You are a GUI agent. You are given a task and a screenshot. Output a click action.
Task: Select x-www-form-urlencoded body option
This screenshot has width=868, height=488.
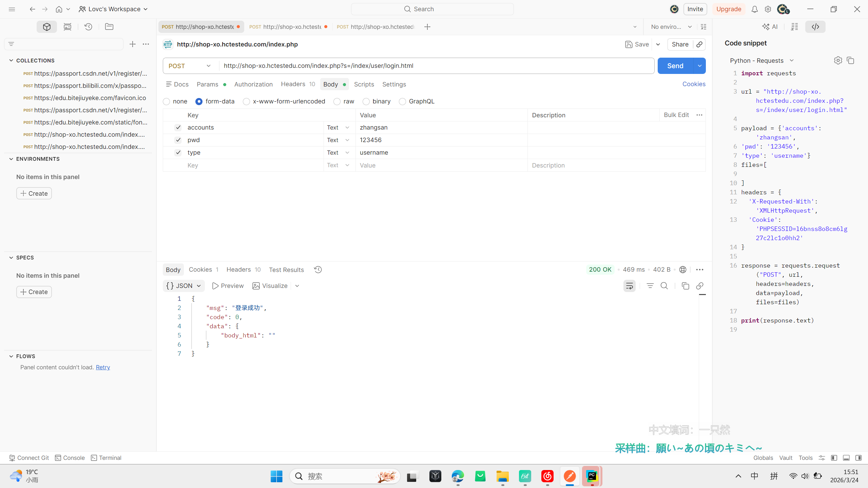(x=247, y=101)
